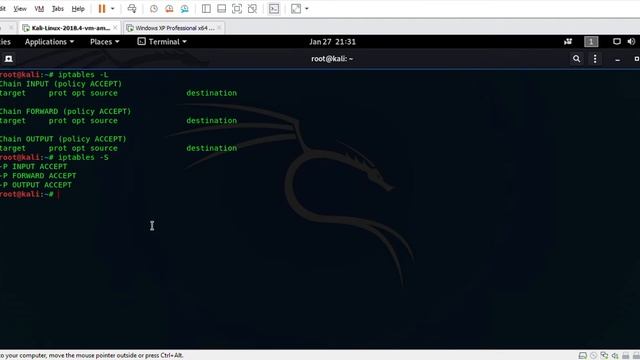Click 'destination' header under Chain FORWARD
The height and width of the screenshot is (360, 640).
[211, 120]
